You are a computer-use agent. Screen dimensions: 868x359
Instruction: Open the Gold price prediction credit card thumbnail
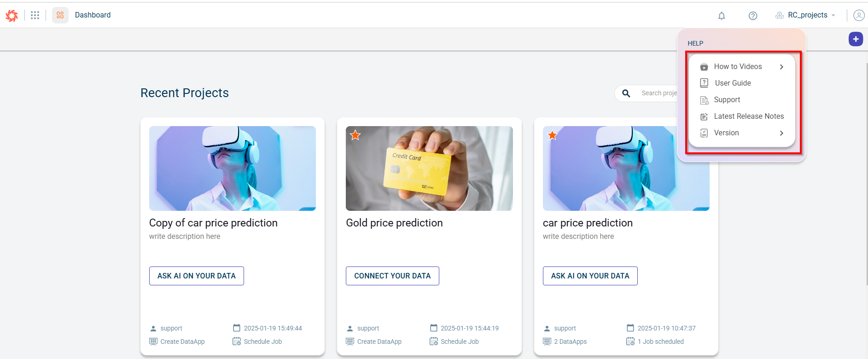429,168
